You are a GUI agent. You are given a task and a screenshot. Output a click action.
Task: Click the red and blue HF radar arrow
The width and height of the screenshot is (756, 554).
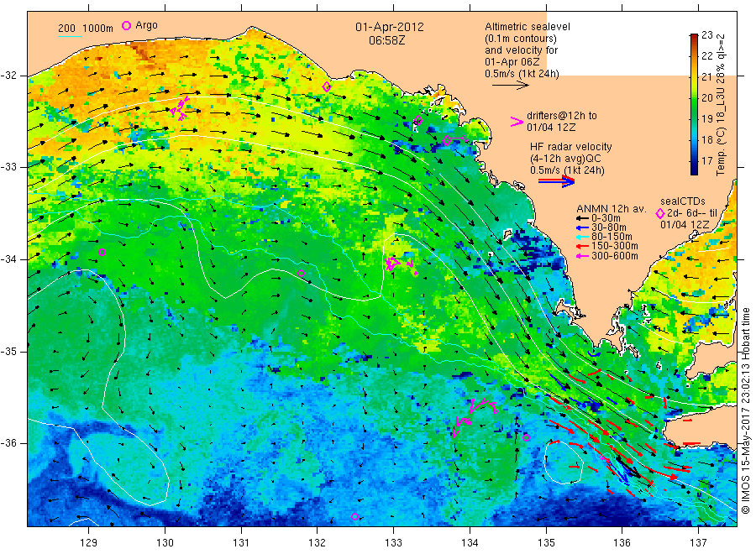click(x=557, y=181)
